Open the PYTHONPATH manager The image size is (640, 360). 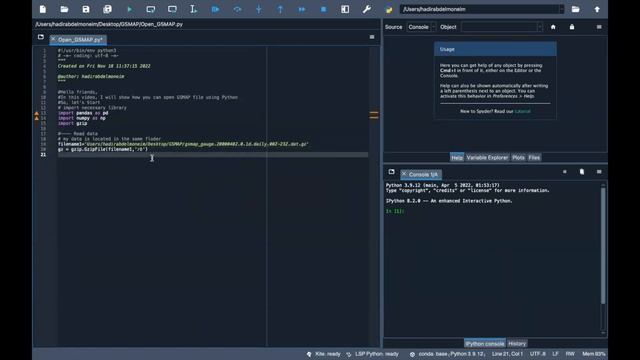(389, 9)
